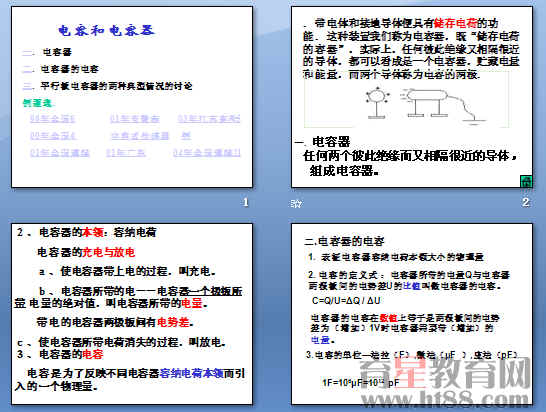Open the second link in the first row under 例题选
This screenshot has width=546, height=412.
(x=135, y=119)
